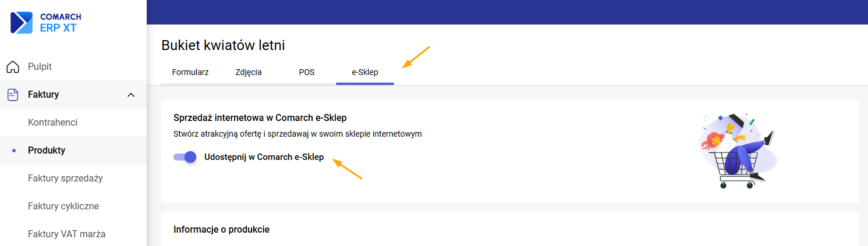Open the Zdjęcia tab
The width and height of the screenshot is (868, 246).
coord(249,73)
